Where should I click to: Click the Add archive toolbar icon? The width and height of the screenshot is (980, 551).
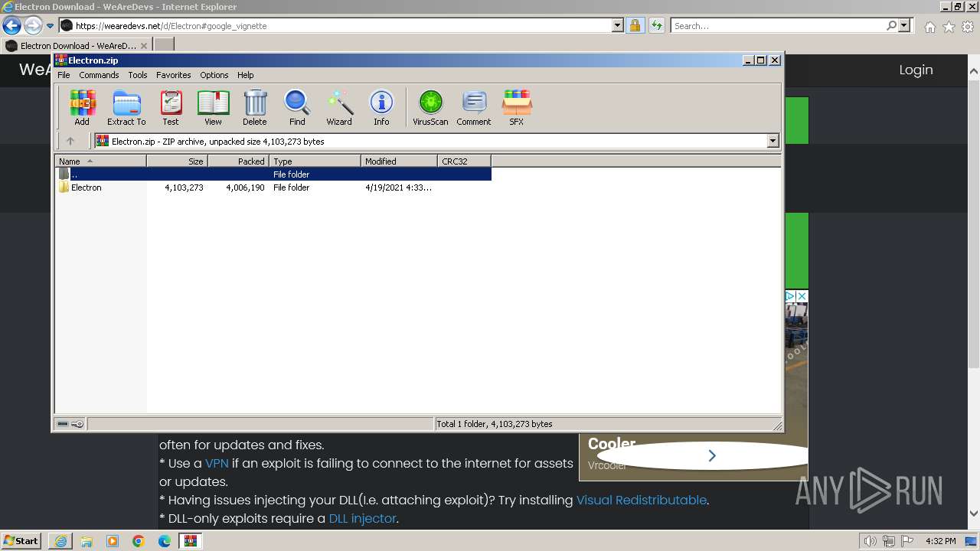82,107
